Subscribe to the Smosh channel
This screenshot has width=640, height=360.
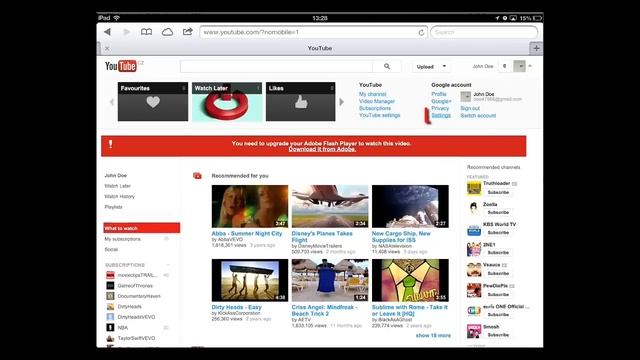pyautogui.click(x=498, y=335)
